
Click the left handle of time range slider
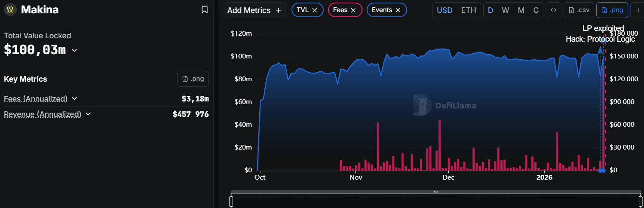[x=231, y=201]
